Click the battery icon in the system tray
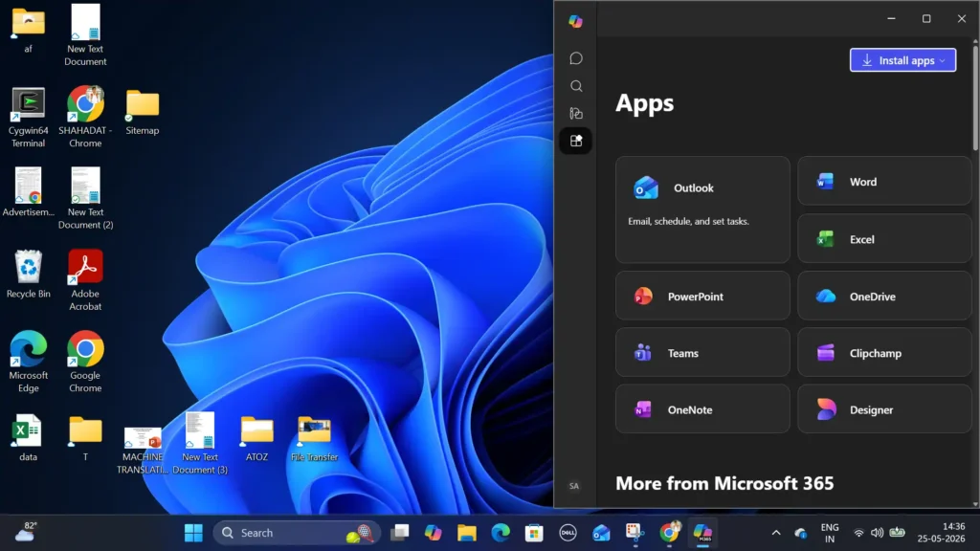 (897, 532)
